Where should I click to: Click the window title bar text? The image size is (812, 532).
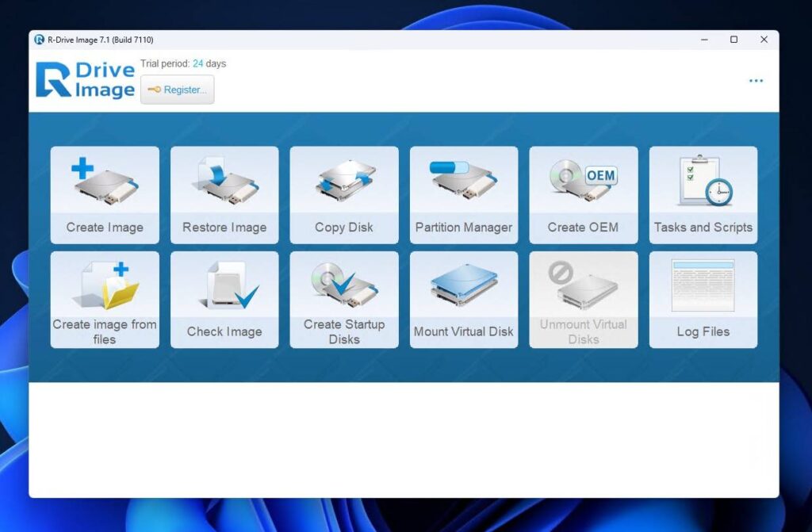(98, 39)
